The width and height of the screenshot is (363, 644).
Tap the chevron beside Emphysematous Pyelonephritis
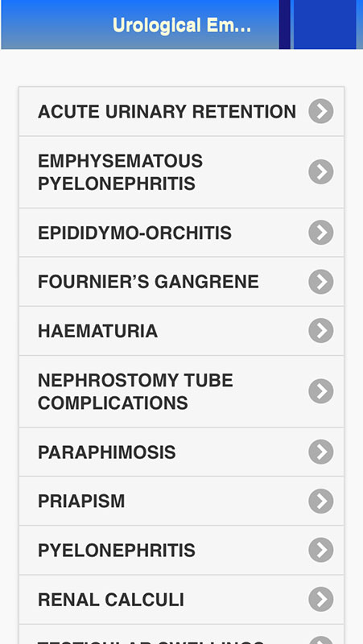coord(320,171)
